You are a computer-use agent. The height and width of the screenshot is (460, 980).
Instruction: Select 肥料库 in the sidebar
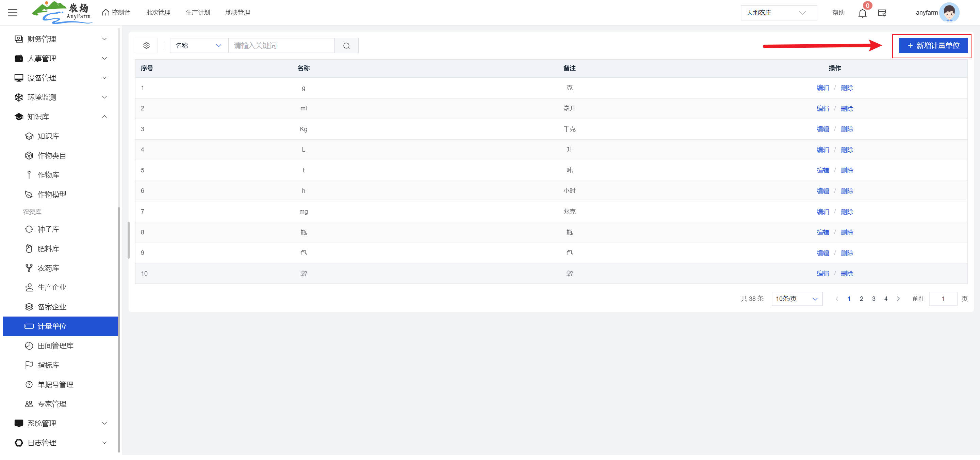[48, 249]
